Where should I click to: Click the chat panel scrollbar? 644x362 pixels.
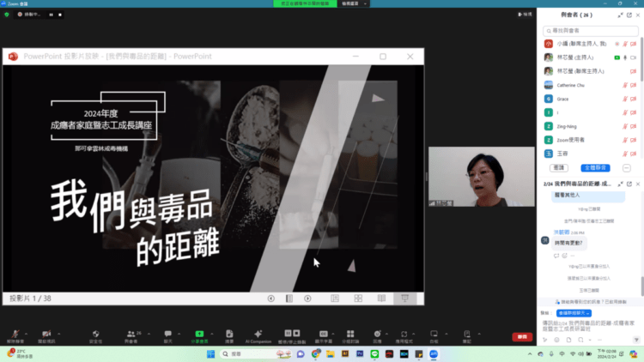pyautogui.click(x=642, y=286)
